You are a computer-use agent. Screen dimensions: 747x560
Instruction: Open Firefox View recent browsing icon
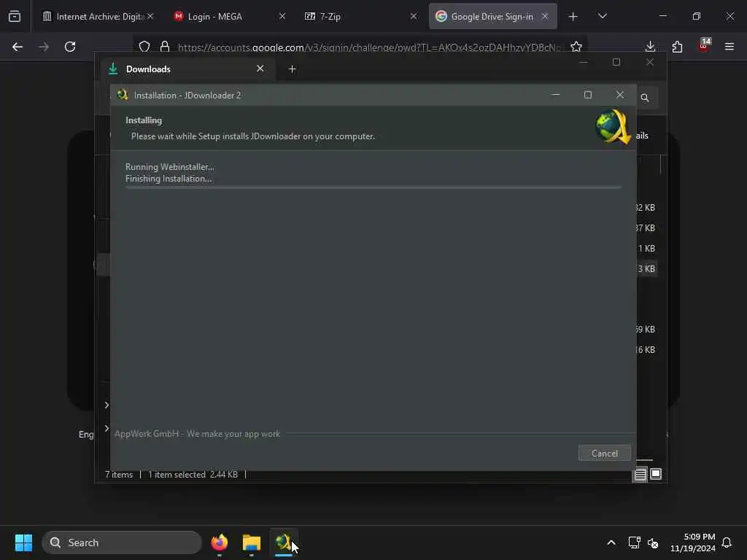tap(15, 16)
